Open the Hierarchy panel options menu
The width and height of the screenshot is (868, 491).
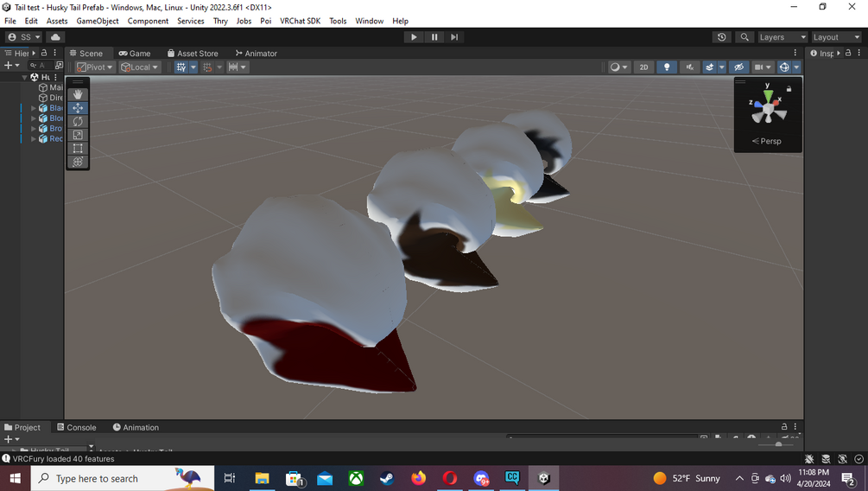pyautogui.click(x=54, y=53)
